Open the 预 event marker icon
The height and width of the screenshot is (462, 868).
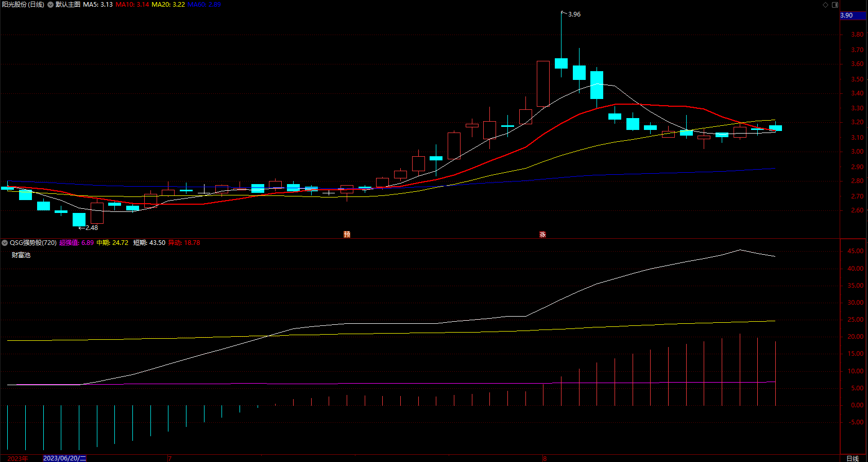pos(347,234)
